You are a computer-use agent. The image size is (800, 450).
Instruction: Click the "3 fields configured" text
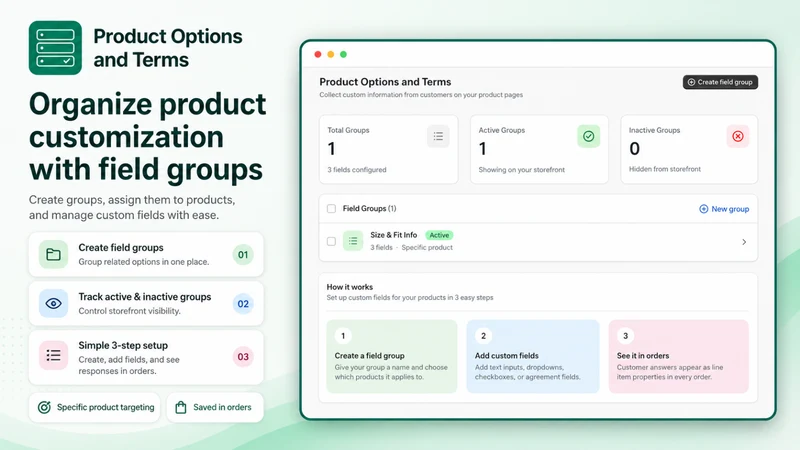(x=357, y=169)
